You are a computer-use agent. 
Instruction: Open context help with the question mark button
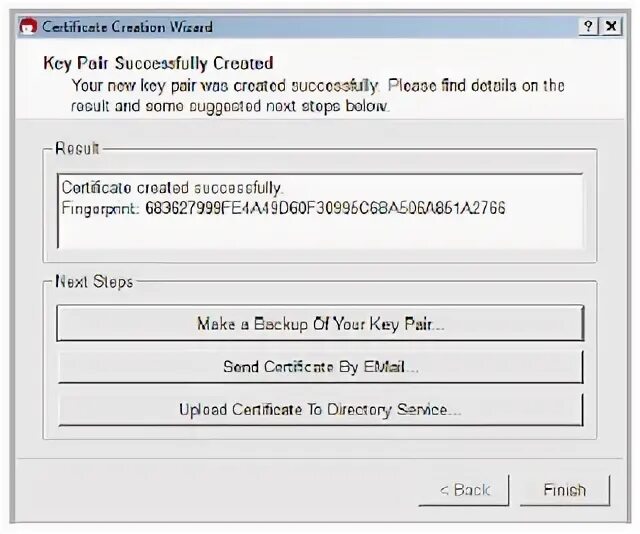(588, 27)
